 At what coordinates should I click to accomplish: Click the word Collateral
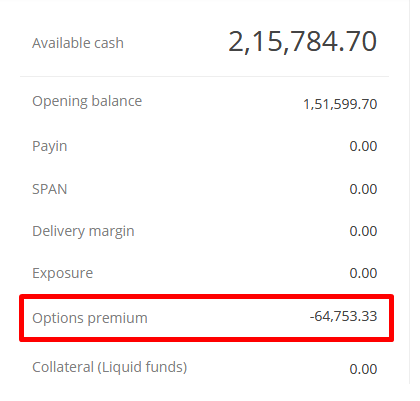63,367
